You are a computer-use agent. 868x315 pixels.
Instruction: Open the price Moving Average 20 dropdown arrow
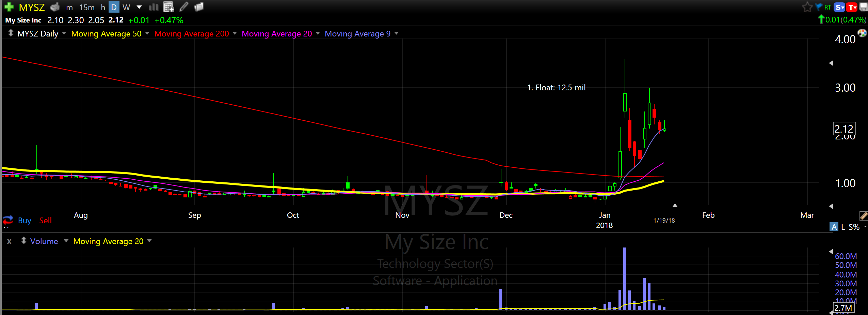[318, 33]
